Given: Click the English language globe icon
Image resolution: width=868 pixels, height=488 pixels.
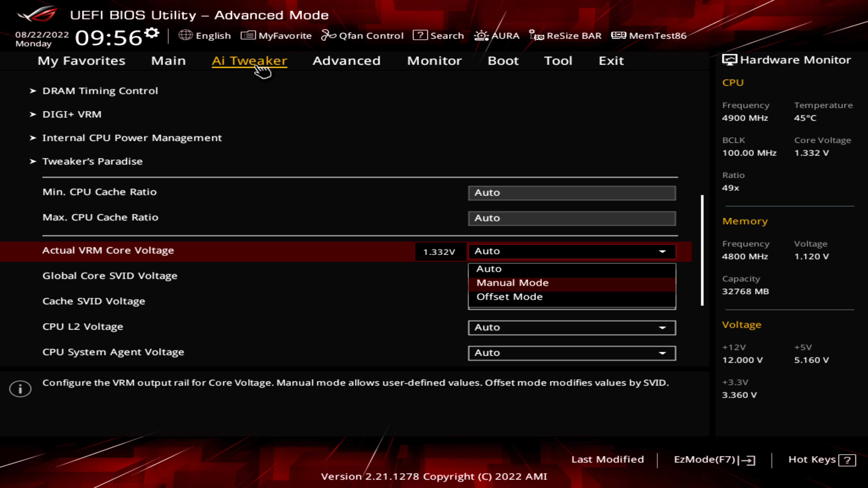Looking at the screenshot, I should pos(185,35).
